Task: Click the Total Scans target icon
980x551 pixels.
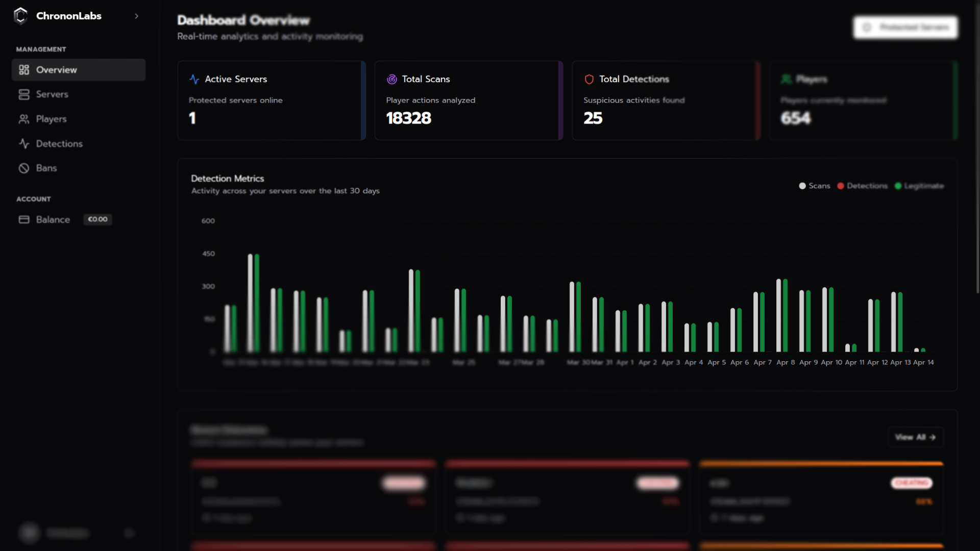Action: tap(392, 79)
